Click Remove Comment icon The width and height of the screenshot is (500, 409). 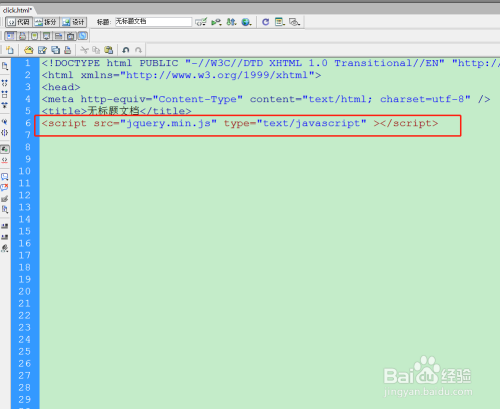5,188
